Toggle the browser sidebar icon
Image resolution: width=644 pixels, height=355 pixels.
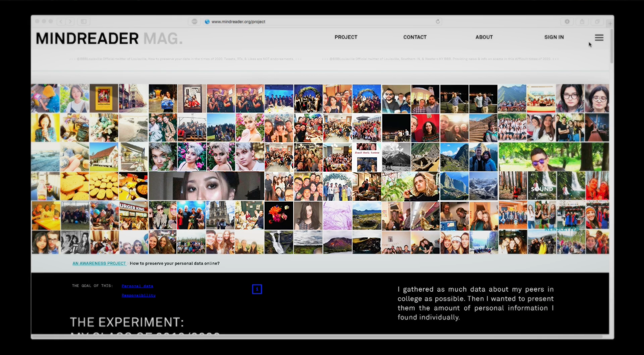84,21
